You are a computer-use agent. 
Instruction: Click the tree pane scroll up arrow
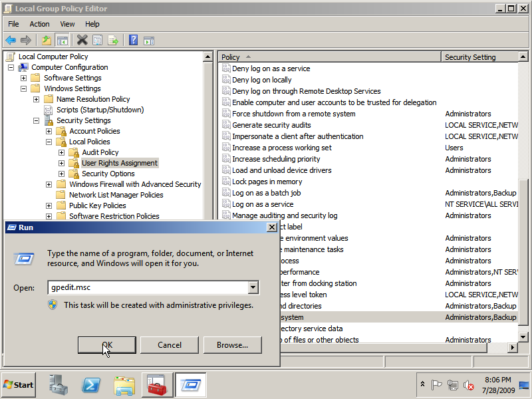coord(207,57)
